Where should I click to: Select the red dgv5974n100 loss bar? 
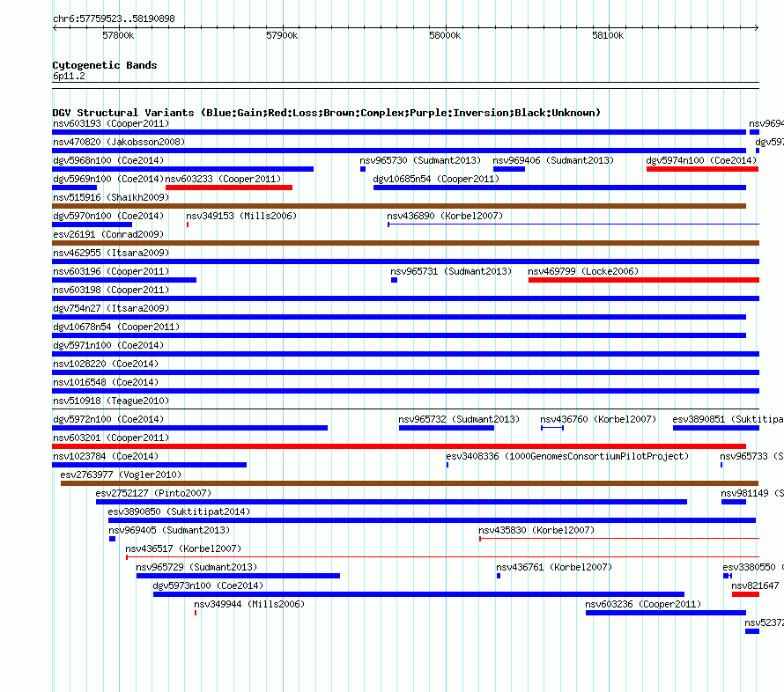[702, 169]
